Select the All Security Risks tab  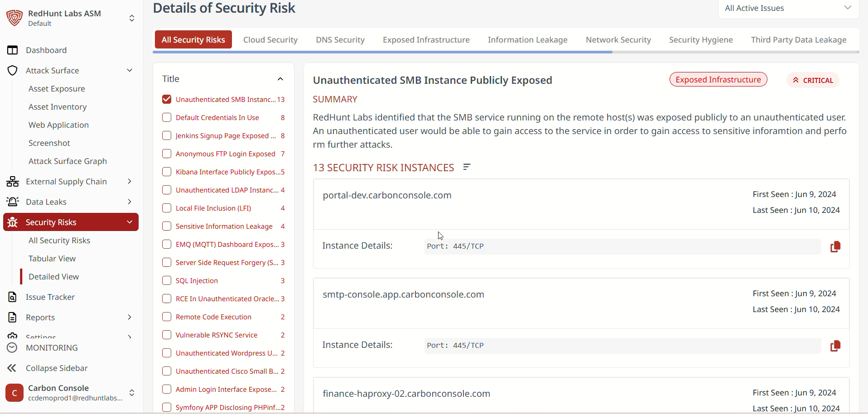coord(193,40)
